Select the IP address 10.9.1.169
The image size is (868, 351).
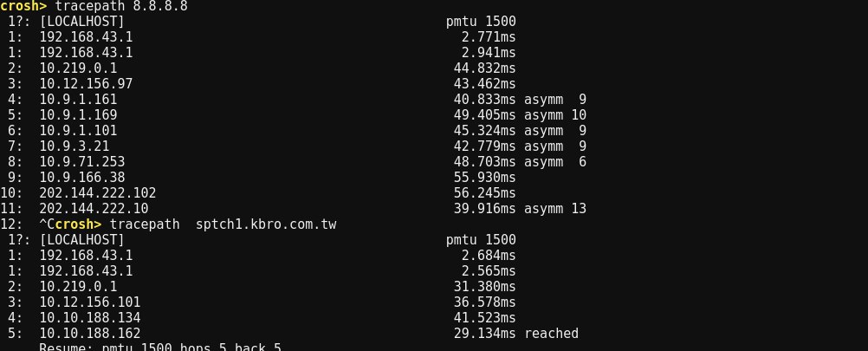click(78, 115)
